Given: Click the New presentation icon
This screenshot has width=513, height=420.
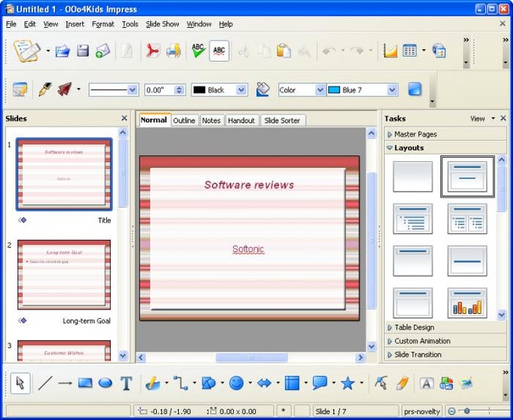Looking at the screenshot, I should 27,51.
